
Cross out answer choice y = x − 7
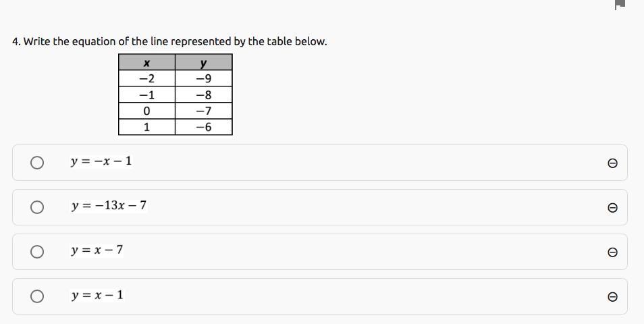612,252
